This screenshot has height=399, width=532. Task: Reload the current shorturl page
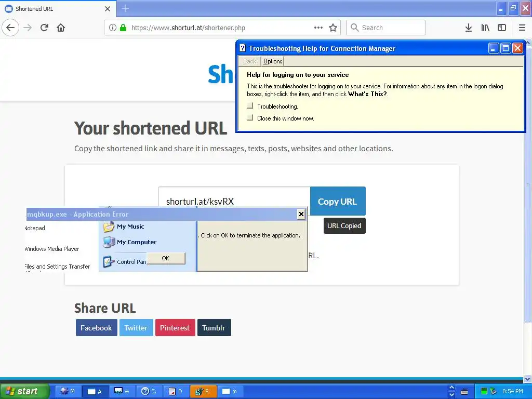[x=44, y=28]
